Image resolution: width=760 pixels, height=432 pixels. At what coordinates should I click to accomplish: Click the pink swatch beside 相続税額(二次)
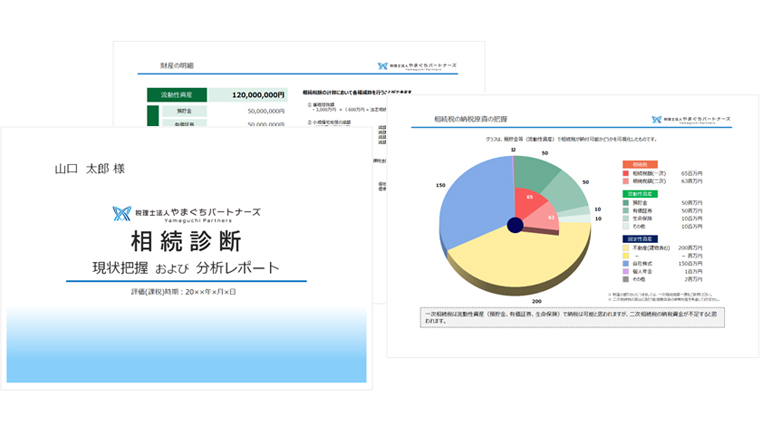(626, 181)
